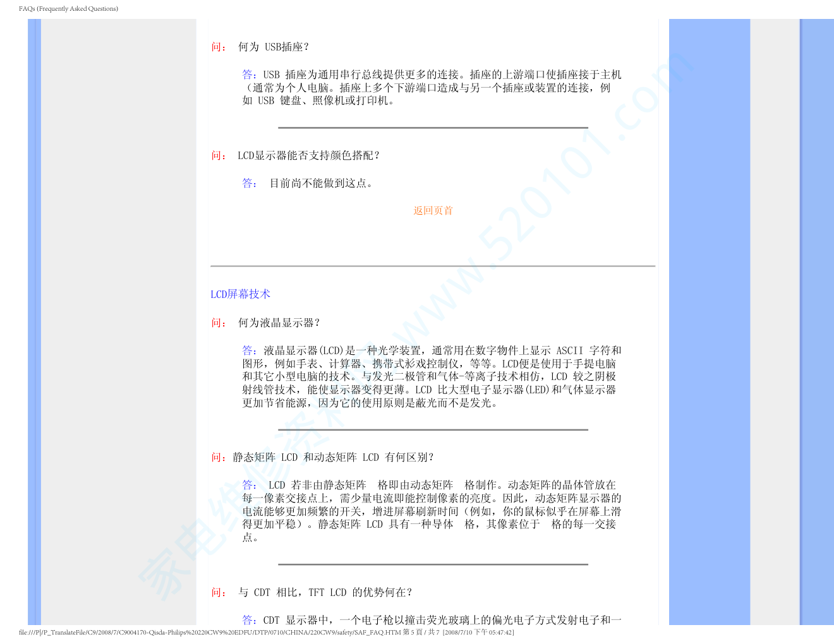Click the answer paragraph describing 液晶显示器(LCD)
834x644 pixels.
point(432,376)
